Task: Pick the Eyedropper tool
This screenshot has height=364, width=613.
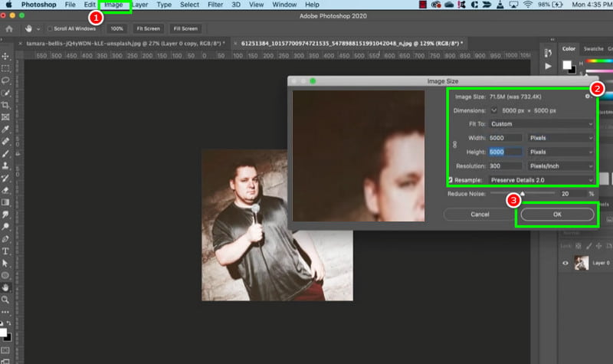Action: [5, 129]
